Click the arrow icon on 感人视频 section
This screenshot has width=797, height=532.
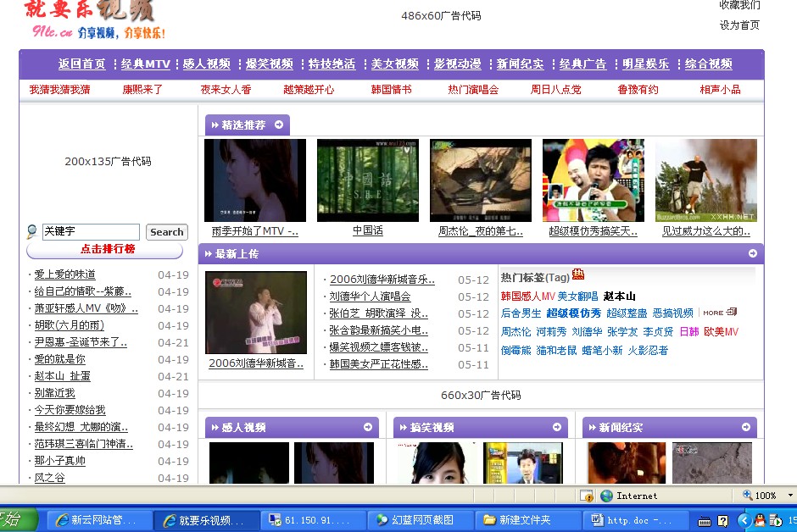(x=367, y=427)
